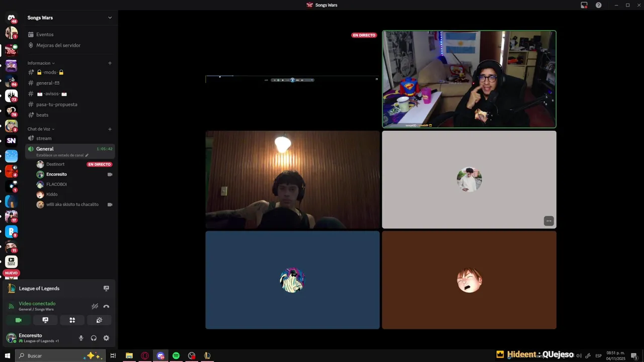
Task: Select user Destinort in voice list
Action: pyautogui.click(x=55, y=164)
